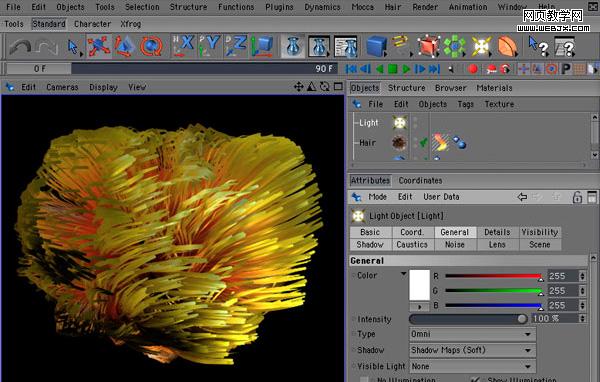The image size is (600, 382).
Task: Add a Cube primitive object
Action: point(376,46)
